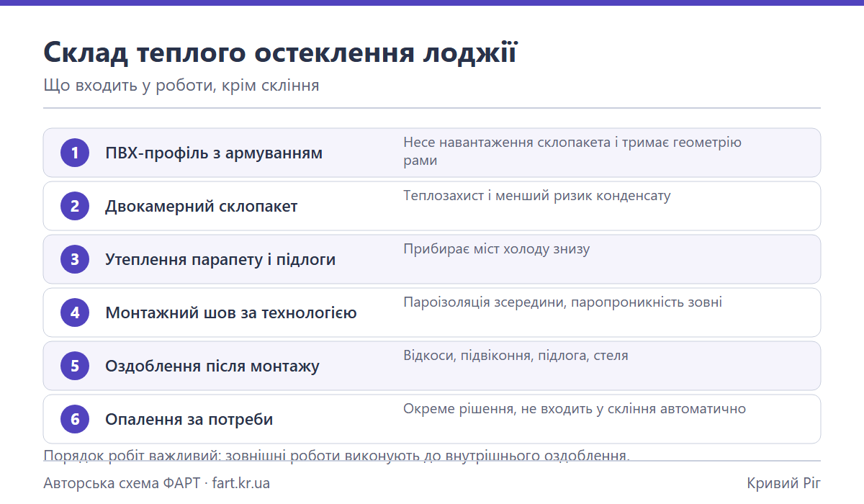
Task: Click description 'Несе навантаження склопакета і тримає геометрію рами'
Action: pyautogui.click(x=572, y=151)
